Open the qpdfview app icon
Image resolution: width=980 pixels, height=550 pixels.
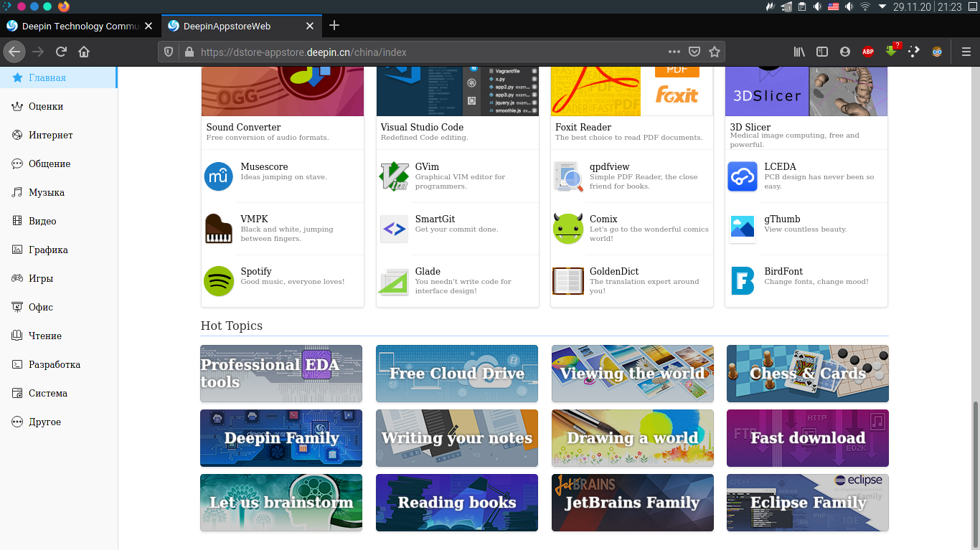pyautogui.click(x=568, y=176)
